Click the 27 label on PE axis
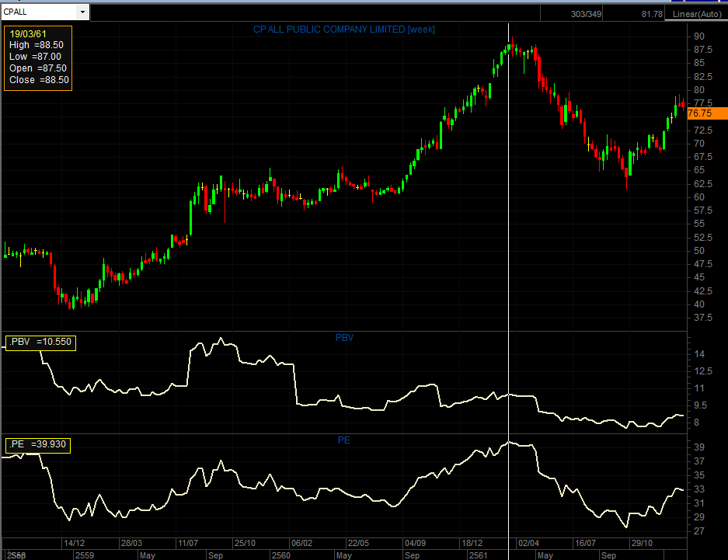728x560 pixels. (x=699, y=531)
